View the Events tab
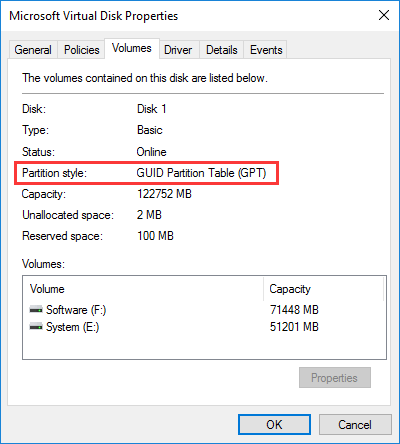 [x=266, y=50]
